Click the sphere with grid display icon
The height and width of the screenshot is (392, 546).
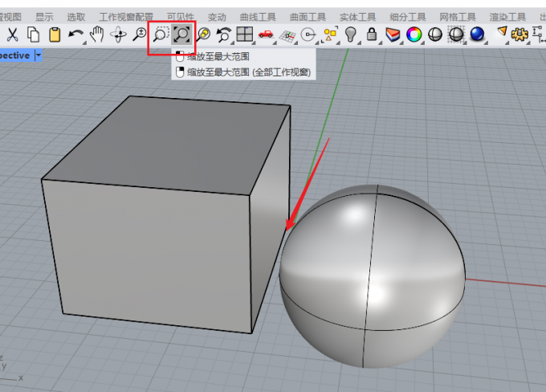[456, 35]
